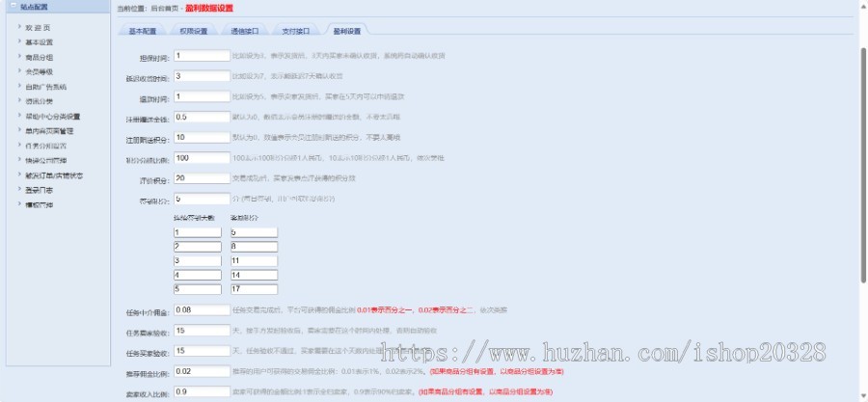
Task: Focus the 推荐佣金比例 input showing 0.02
Action: [203, 371]
